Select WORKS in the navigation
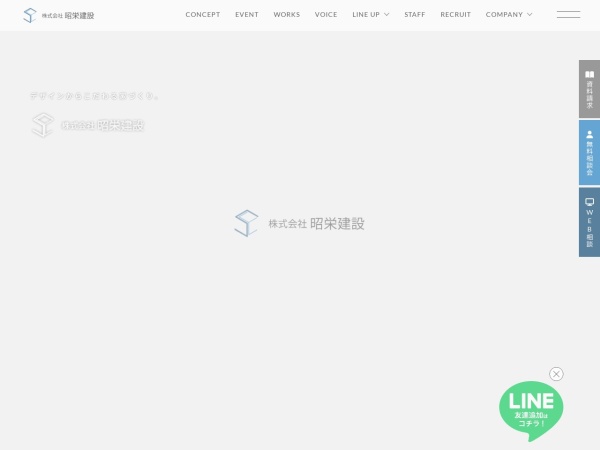The height and width of the screenshot is (450, 600). pyautogui.click(x=287, y=15)
